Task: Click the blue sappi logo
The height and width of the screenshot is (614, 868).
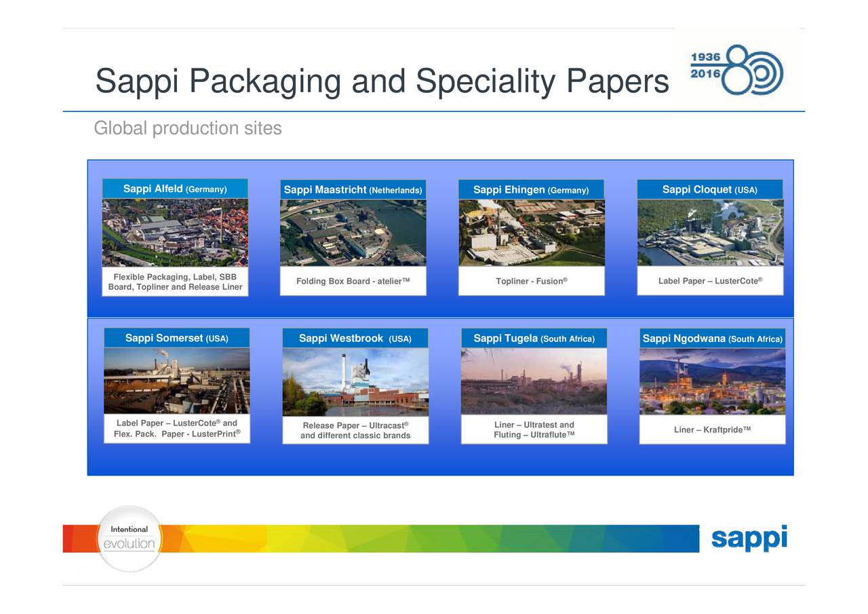Action: point(749,538)
